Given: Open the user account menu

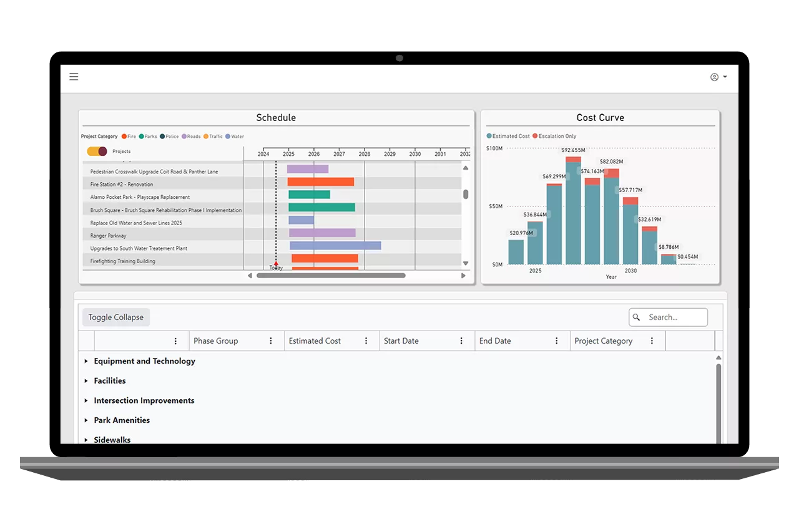Looking at the screenshot, I should click(718, 77).
